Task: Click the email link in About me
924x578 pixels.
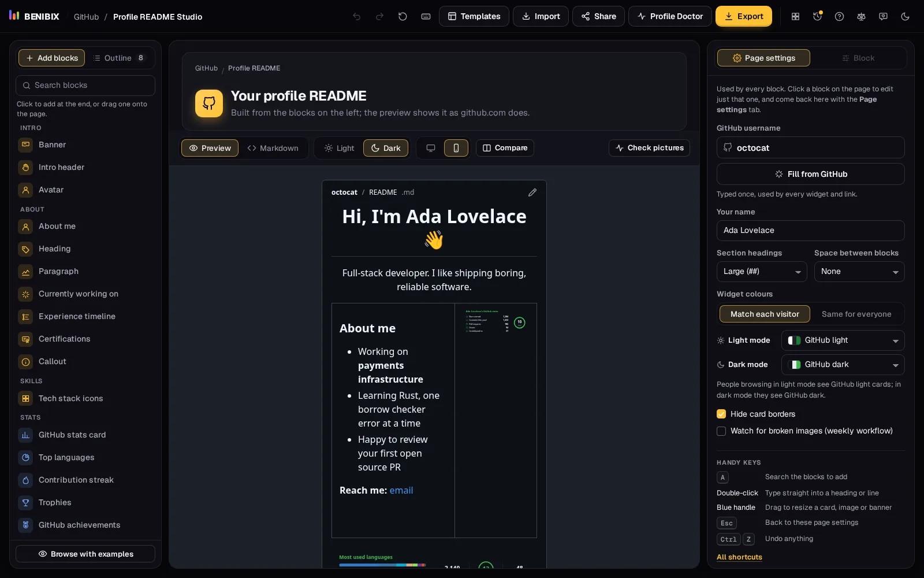Action: pos(401,490)
